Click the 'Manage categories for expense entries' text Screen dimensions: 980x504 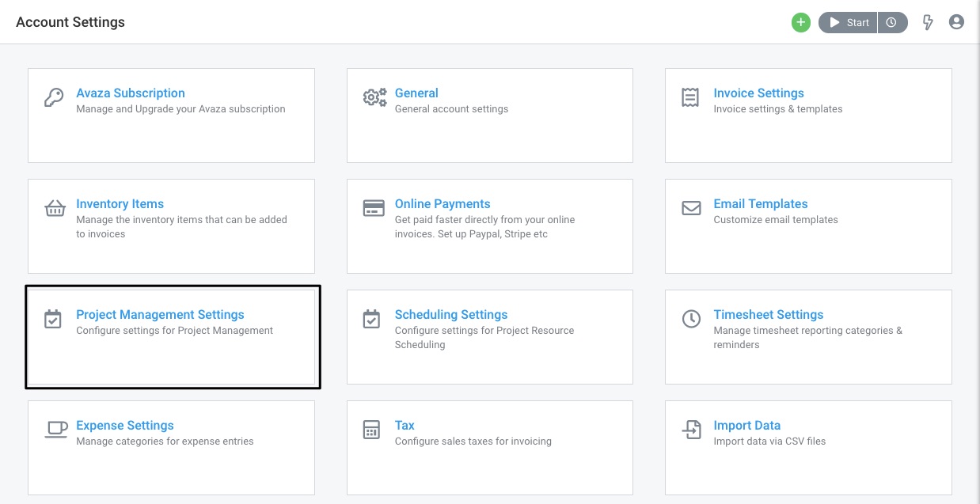click(x=165, y=441)
